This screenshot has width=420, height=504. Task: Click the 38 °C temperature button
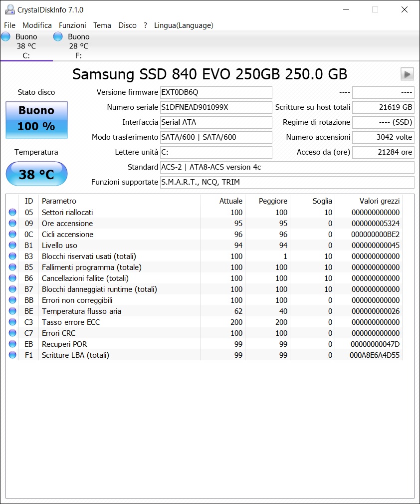click(x=36, y=174)
